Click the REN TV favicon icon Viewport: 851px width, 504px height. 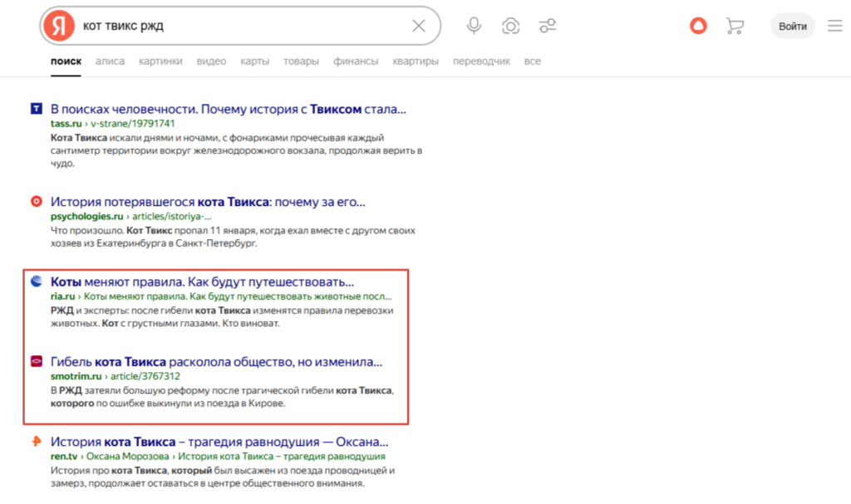click(37, 441)
